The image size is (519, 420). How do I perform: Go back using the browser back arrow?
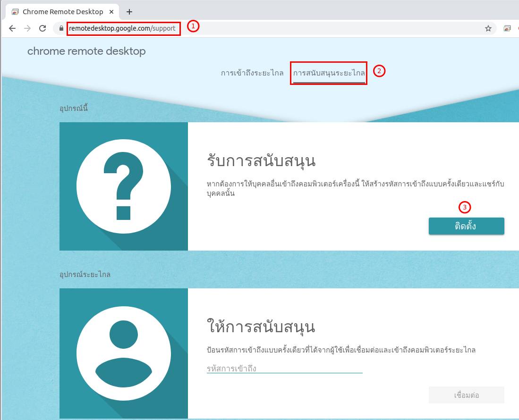(12, 28)
